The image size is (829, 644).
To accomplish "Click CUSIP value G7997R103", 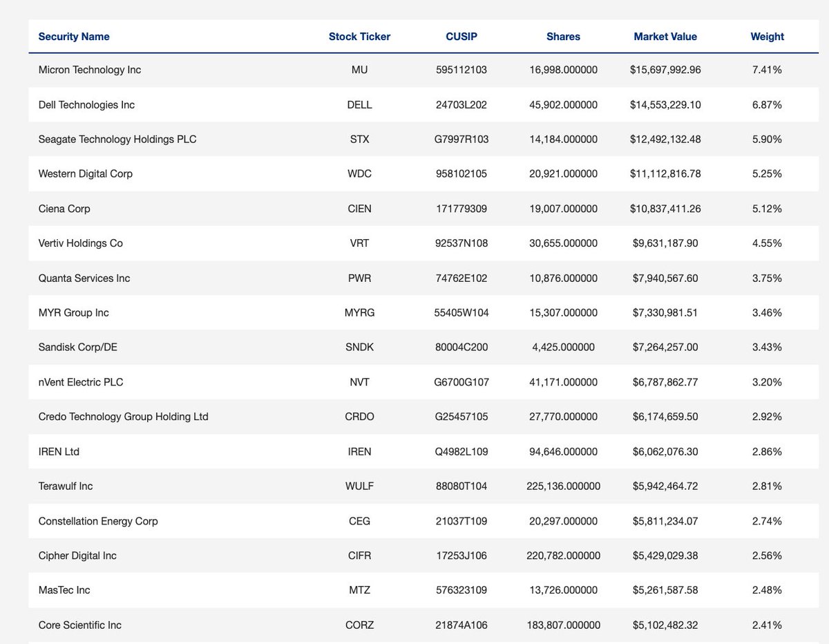I will [461, 140].
